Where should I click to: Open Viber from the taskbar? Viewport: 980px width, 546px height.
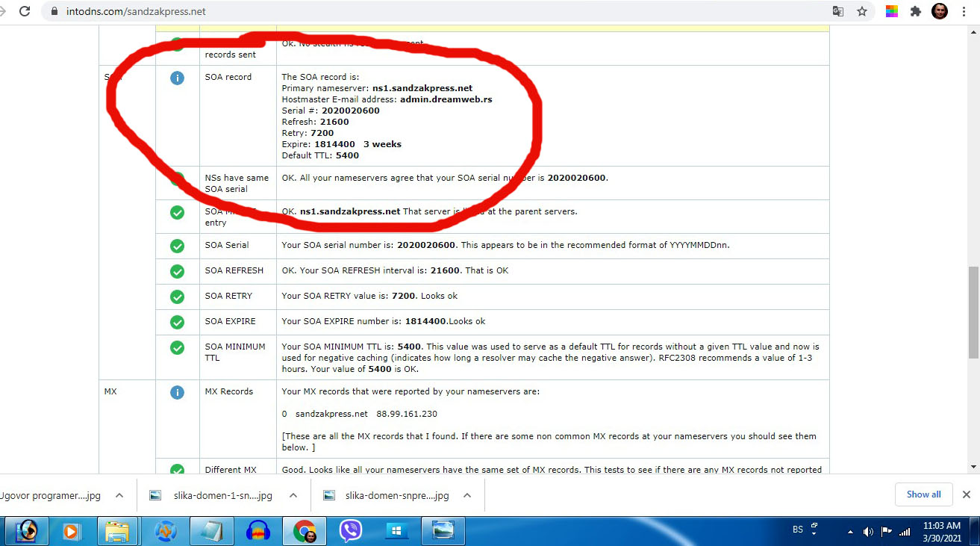pyautogui.click(x=351, y=531)
